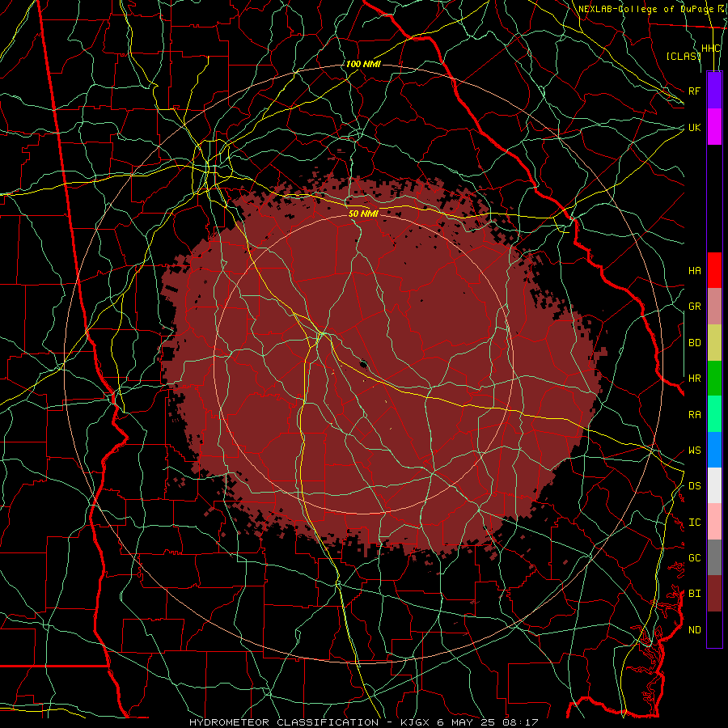
Task: Click the "6 MAY 25 08:17" timestamp
Action: pos(488,722)
